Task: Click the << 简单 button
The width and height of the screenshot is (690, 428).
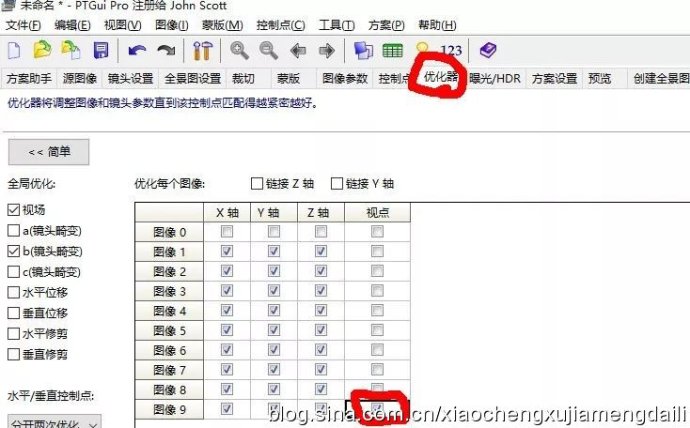Action: (x=49, y=152)
